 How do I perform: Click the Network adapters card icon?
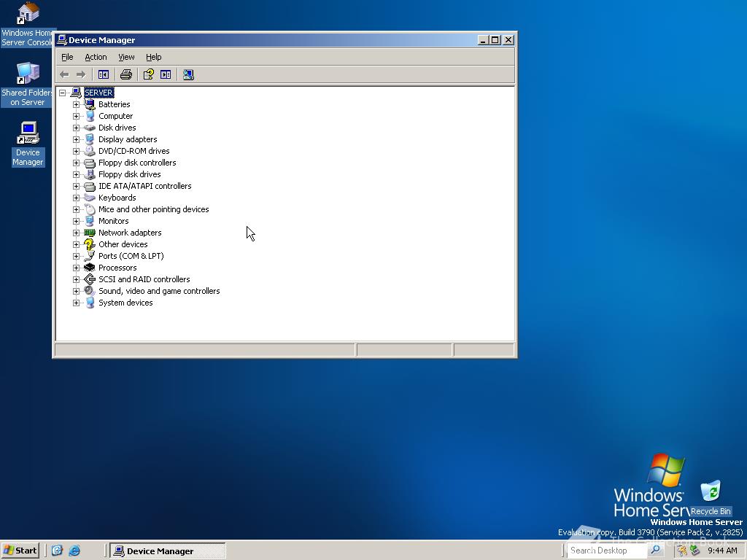click(90, 233)
